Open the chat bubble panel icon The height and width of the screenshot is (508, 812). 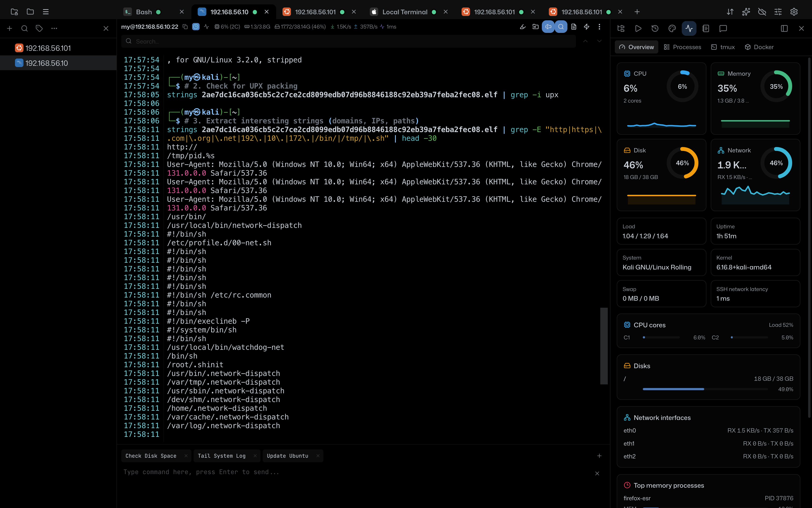[x=723, y=29]
